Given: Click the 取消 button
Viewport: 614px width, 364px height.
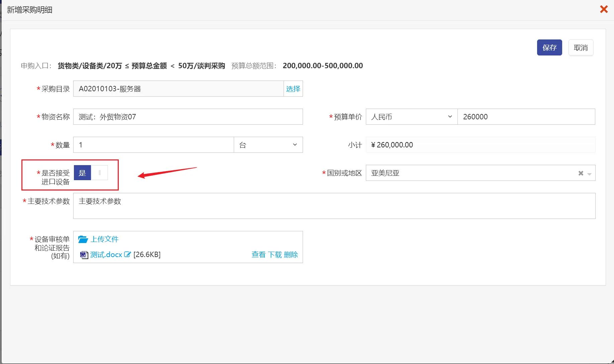Looking at the screenshot, I should point(581,47).
